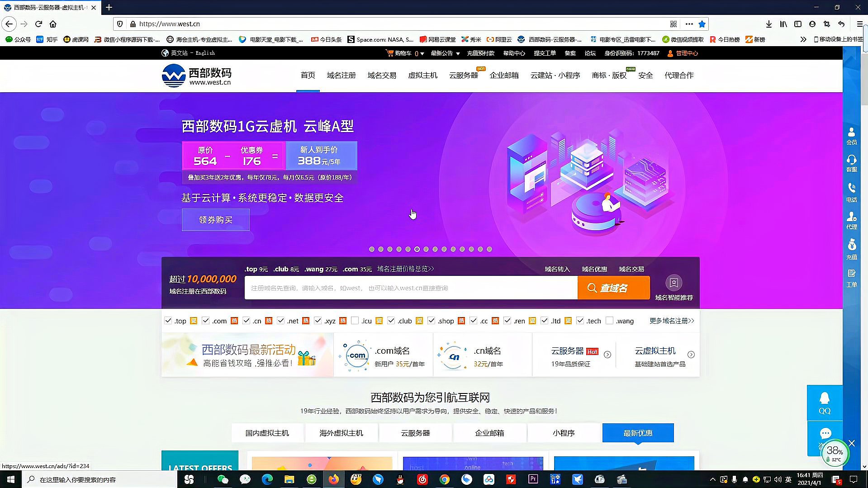Viewport: 868px width, 488px height.
Task: Open the Windows Start menu
Action: pyautogui.click(x=11, y=479)
